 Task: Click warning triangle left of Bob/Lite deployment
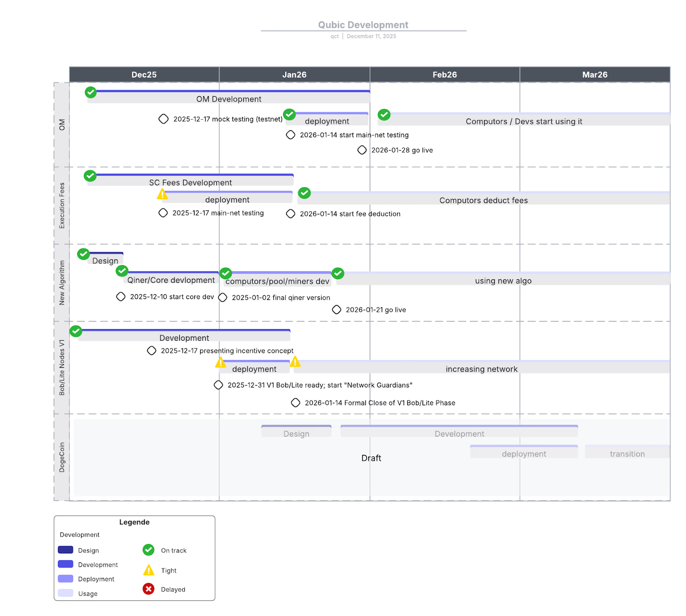tap(220, 363)
